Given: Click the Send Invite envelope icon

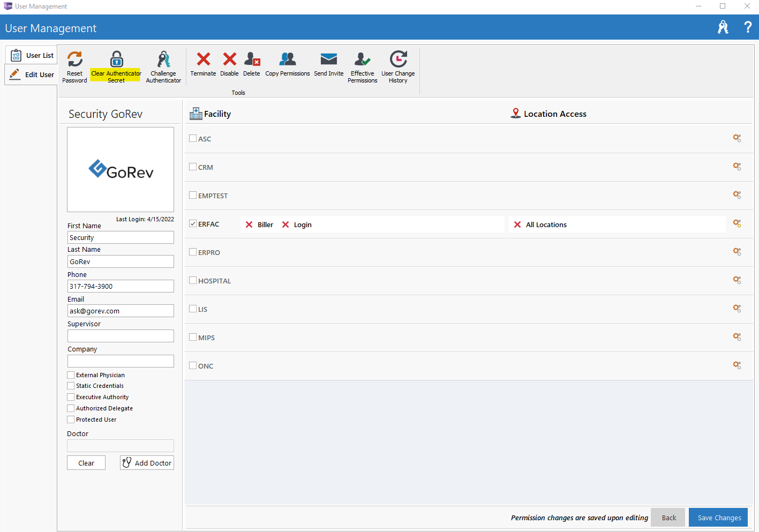Looking at the screenshot, I should (x=328, y=59).
